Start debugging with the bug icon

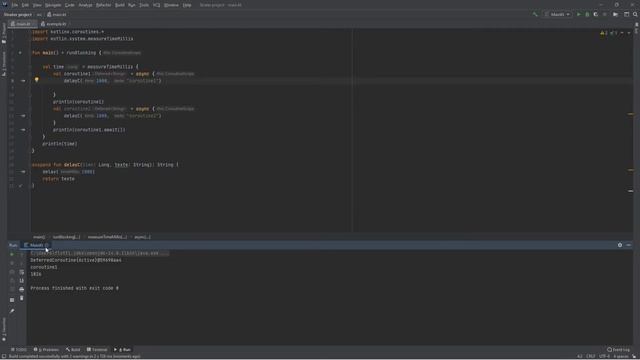pyautogui.click(x=587, y=14)
